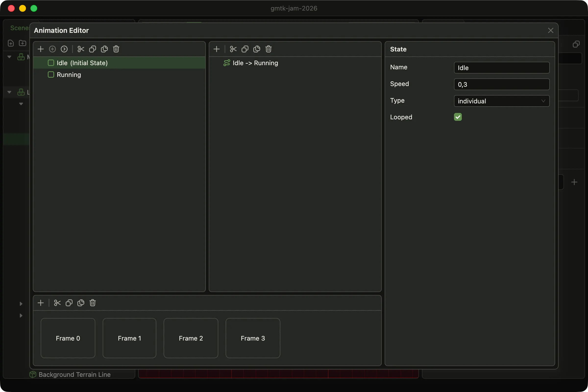Add a new transition with plus icon
Screen dimensions: 588x392
click(217, 49)
